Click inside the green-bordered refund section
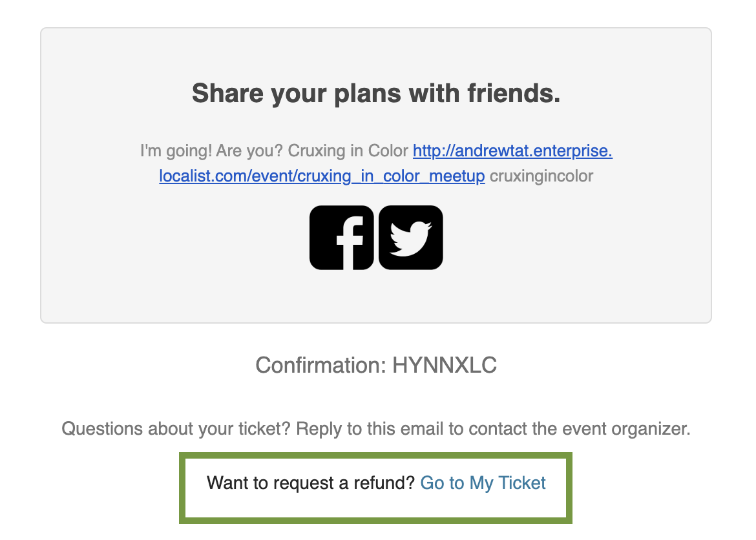 [x=377, y=488]
